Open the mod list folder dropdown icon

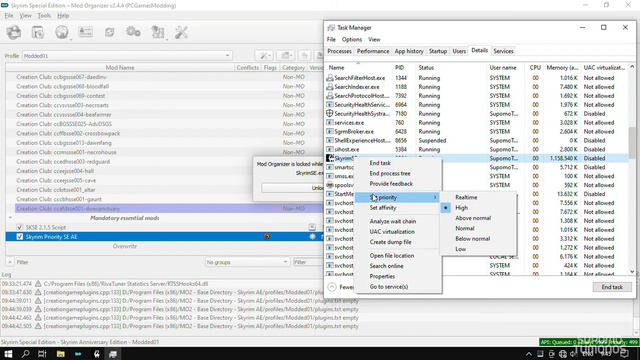[285, 56]
